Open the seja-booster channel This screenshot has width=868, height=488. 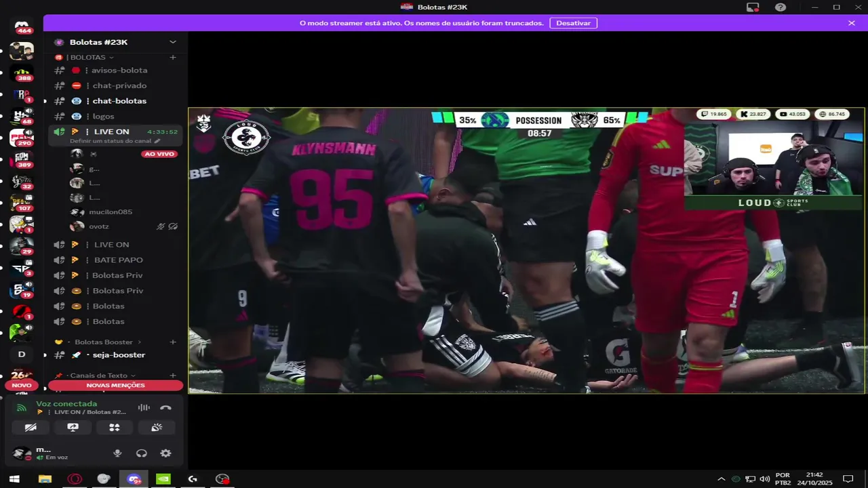pos(115,355)
